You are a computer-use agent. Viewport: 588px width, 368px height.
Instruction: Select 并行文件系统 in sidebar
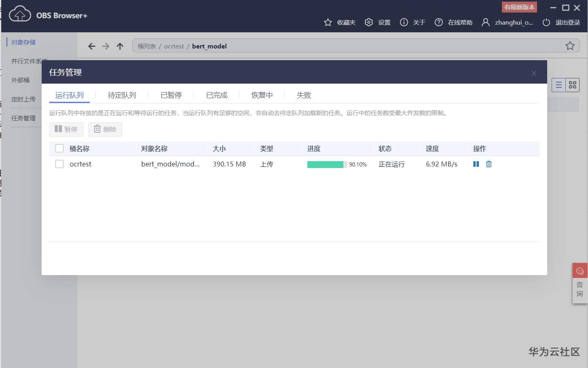(29, 61)
